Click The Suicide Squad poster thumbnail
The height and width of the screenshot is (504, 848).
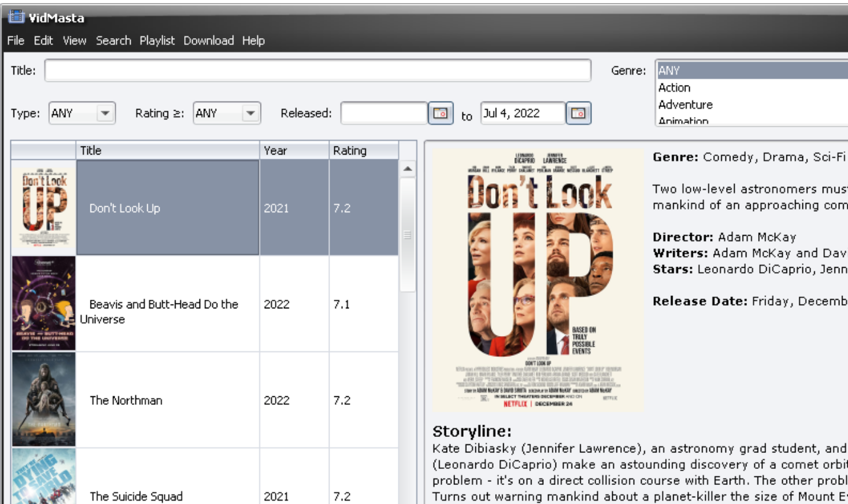pyautogui.click(x=44, y=477)
